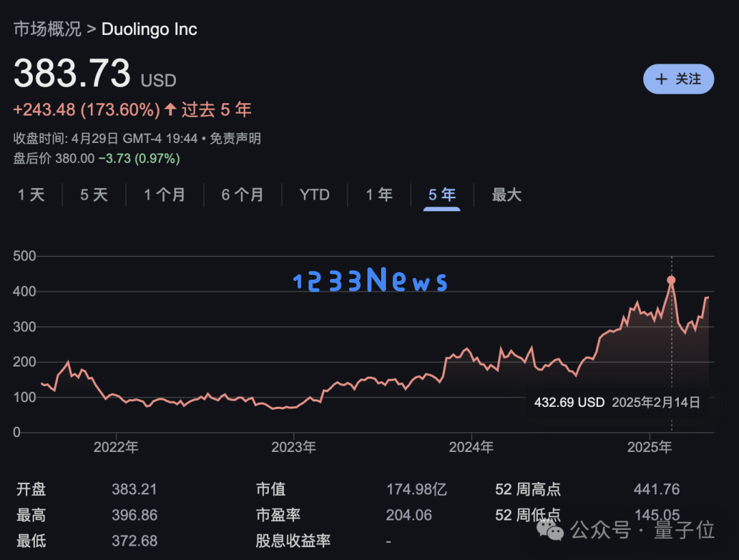Click the 最低 value 372.68
739x560 pixels.
coord(134,541)
